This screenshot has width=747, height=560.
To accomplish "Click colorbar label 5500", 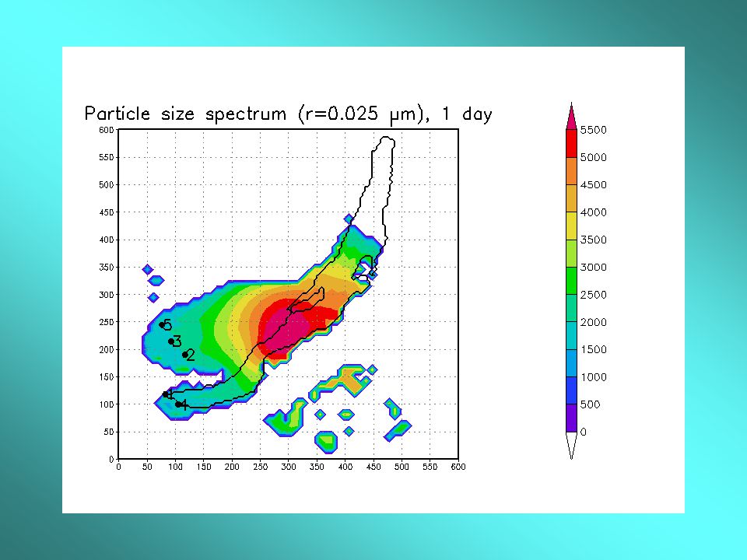I will click(x=593, y=130).
